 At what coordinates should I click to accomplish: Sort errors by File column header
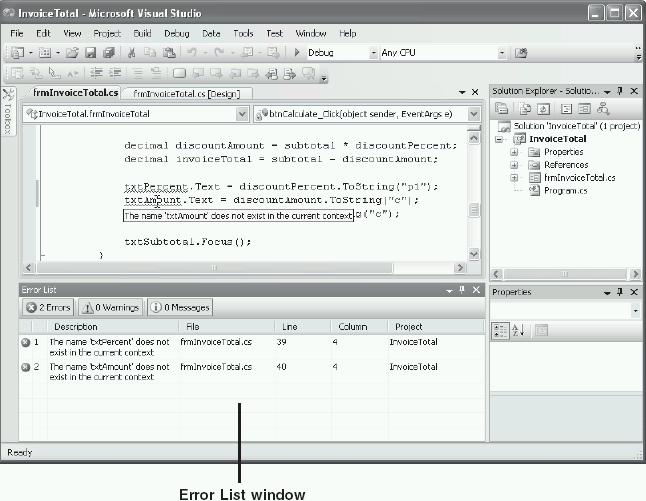pos(227,327)
